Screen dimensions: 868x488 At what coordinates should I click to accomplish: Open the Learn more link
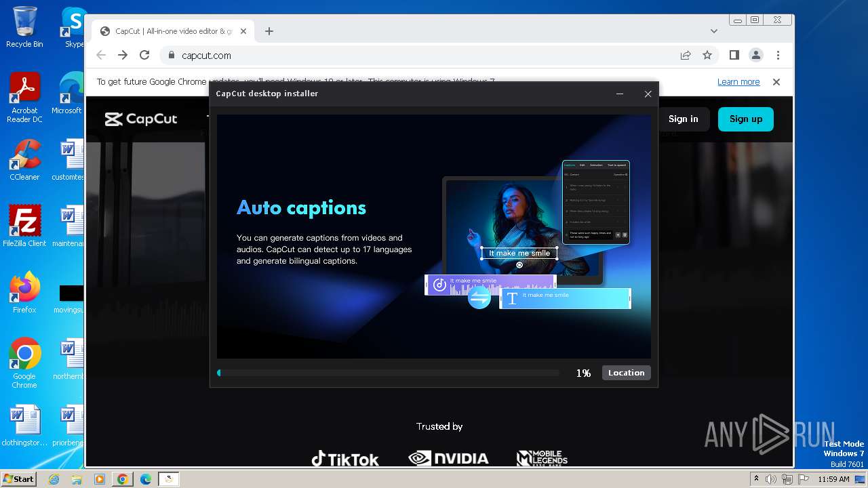tap(738, 82)
